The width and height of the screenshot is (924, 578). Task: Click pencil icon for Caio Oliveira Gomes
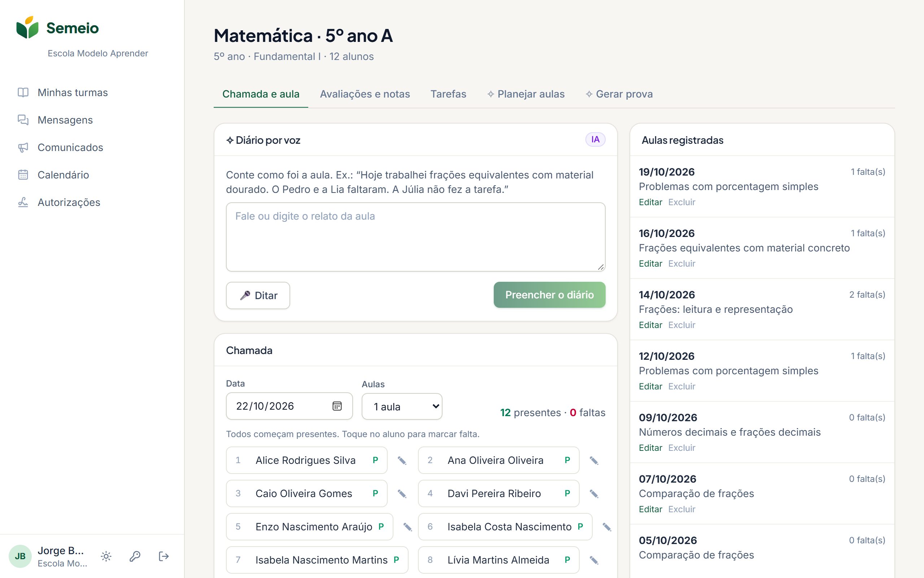coord(402,494)
